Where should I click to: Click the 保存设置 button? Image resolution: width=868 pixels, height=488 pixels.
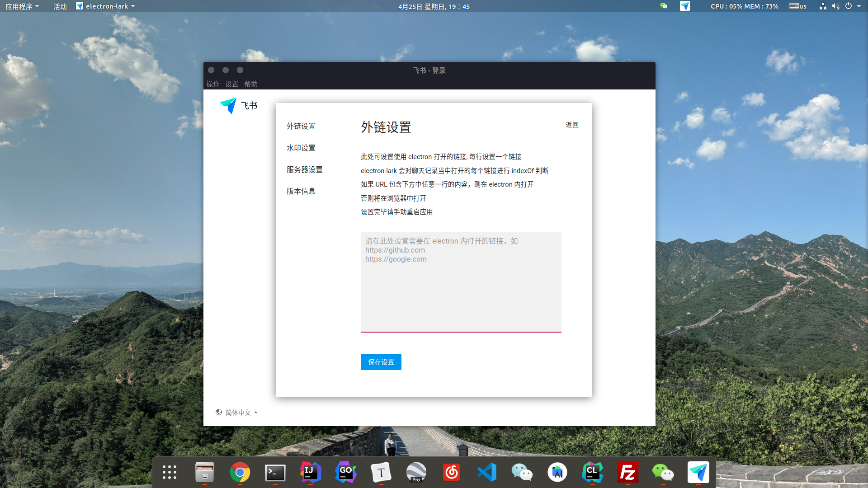coord(381,362)
